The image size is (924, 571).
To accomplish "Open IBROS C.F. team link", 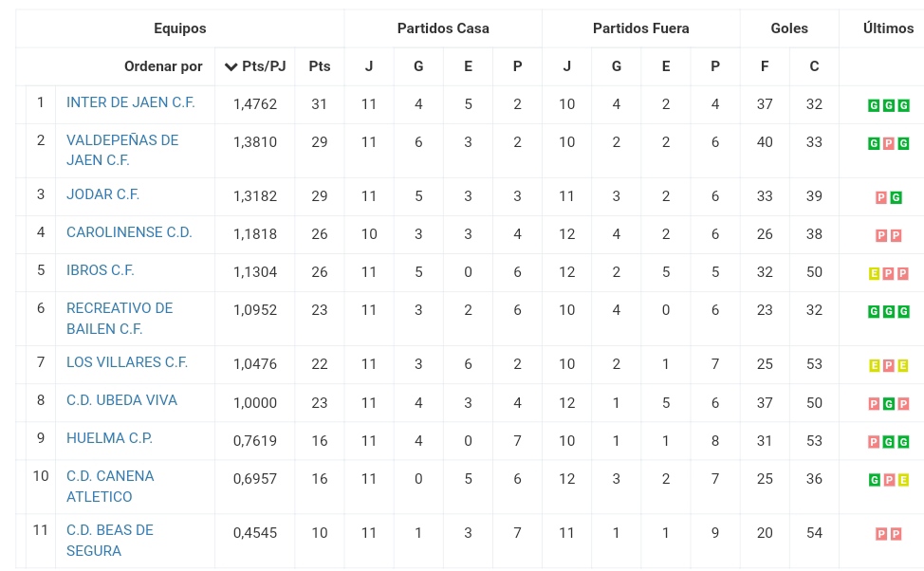I will pos(101,270).
